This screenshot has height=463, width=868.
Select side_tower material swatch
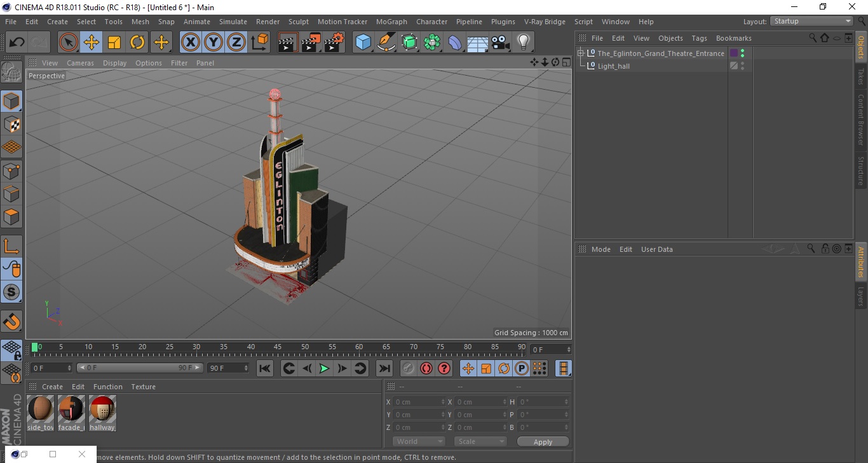41,413
